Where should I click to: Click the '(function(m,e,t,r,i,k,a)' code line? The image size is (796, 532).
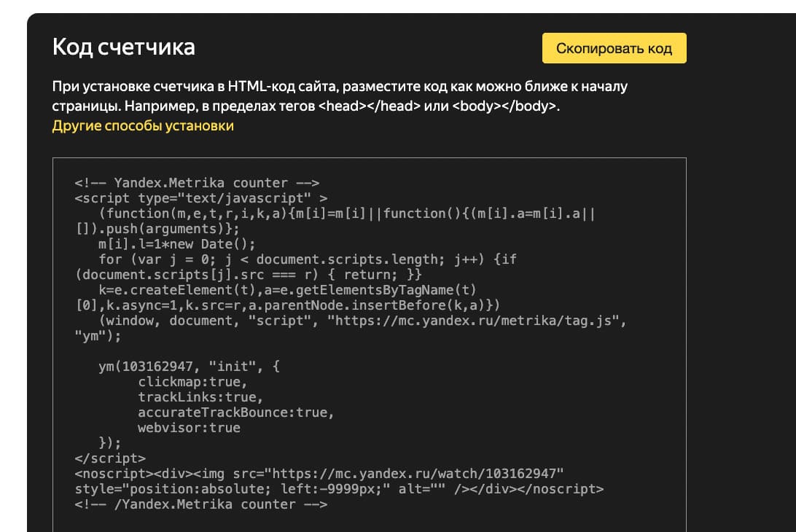pyautogui.click(x=347, y=214)
